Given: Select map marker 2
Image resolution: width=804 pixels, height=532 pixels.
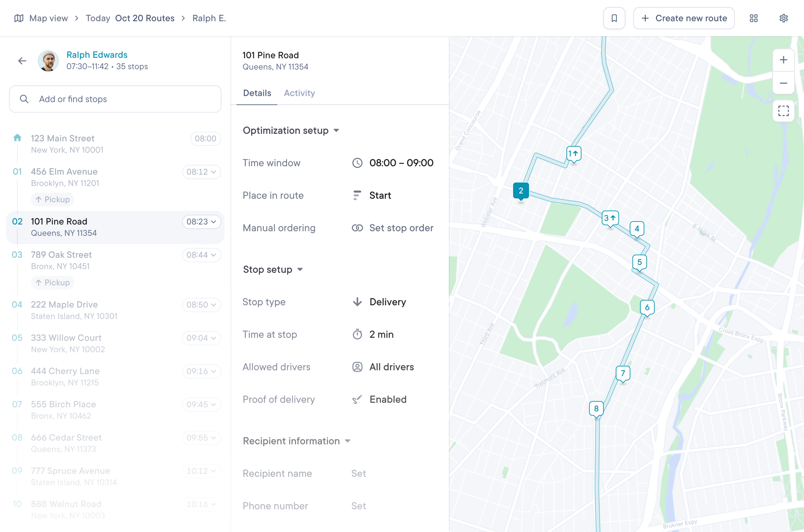Looking at the screenshot, I should 521,191.
